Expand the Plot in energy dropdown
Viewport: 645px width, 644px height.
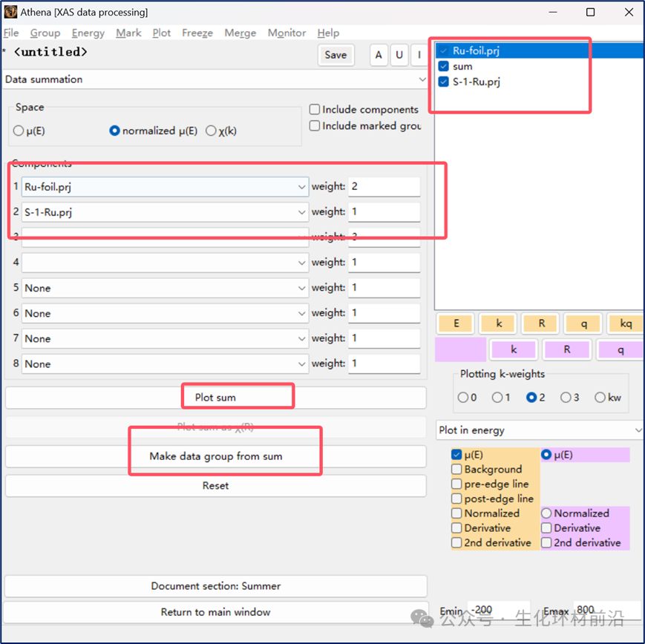pos(540,430)
